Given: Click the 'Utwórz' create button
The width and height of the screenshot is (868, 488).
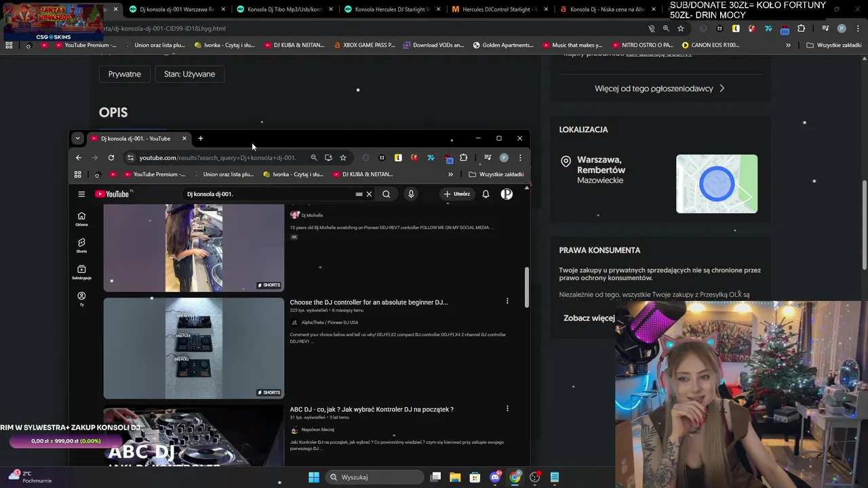Looking at the screenshot, I should pos(456,194).
